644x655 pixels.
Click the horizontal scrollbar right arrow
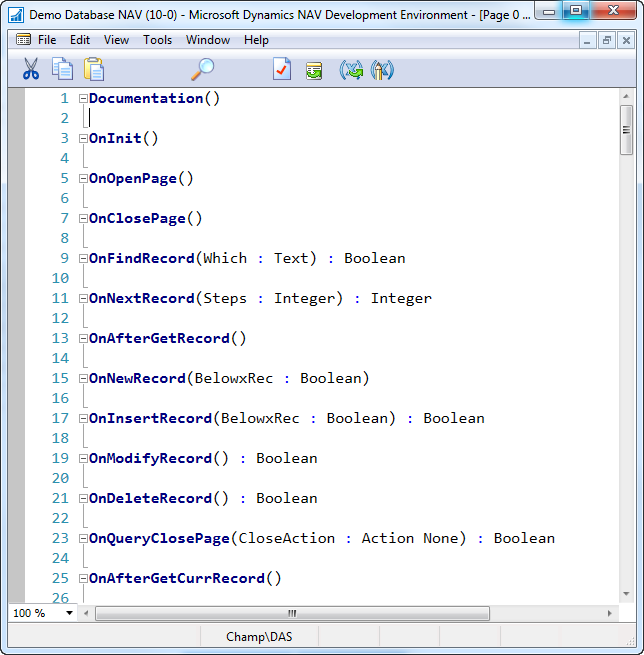610,613
